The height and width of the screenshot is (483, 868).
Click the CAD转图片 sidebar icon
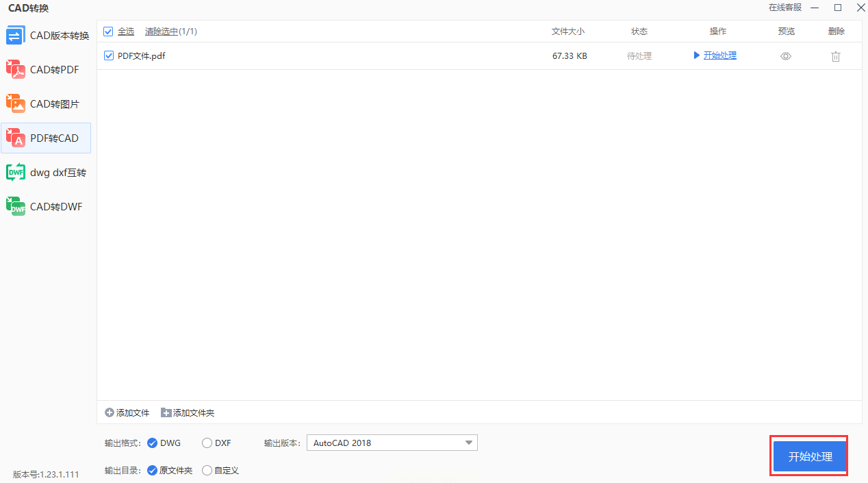click(x=16, y=104)
